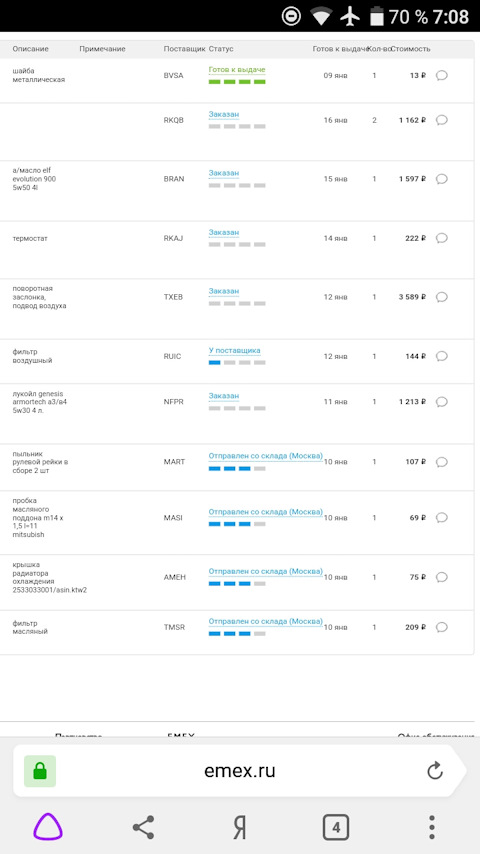480x854 pixels.
Task: Open Заказан status for BRAN row
Action: tap(224, 173)
